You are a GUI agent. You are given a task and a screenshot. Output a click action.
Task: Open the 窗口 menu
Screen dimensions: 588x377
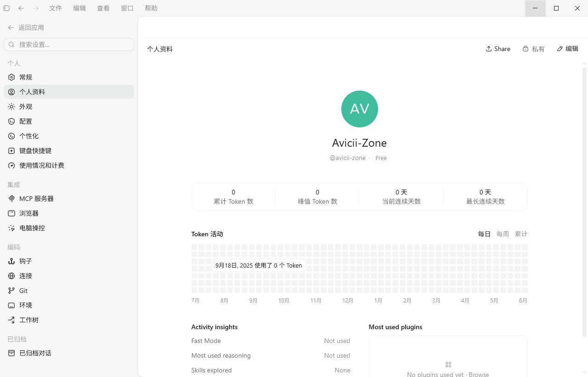click(127, 8)
